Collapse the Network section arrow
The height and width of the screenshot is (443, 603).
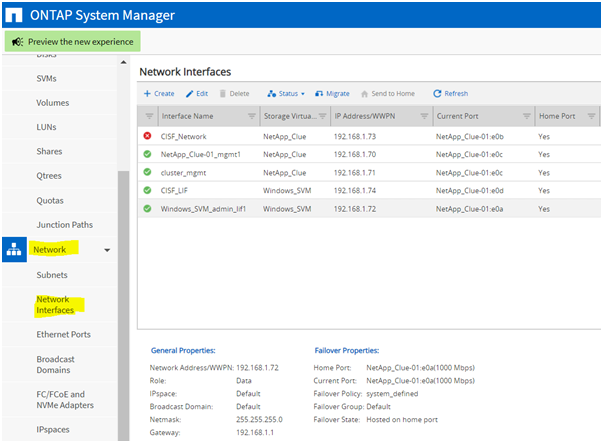tap(107, 250)
